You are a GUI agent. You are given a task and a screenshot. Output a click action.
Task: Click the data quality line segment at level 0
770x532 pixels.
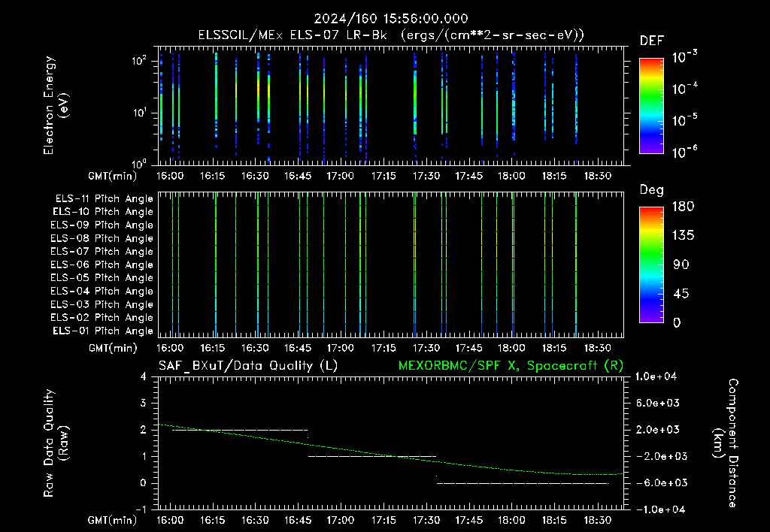coord(523,483)
